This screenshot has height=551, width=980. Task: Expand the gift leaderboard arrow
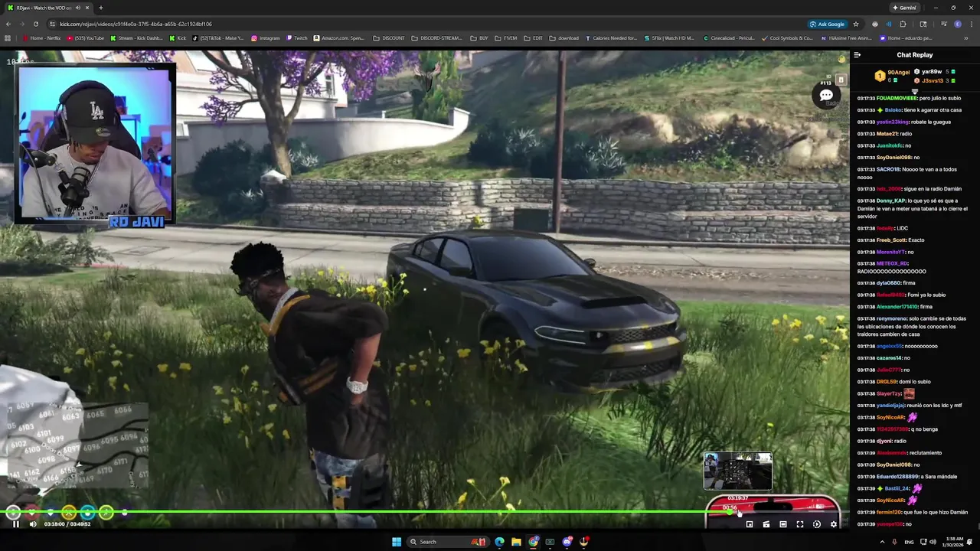click(x=914, y=90)
